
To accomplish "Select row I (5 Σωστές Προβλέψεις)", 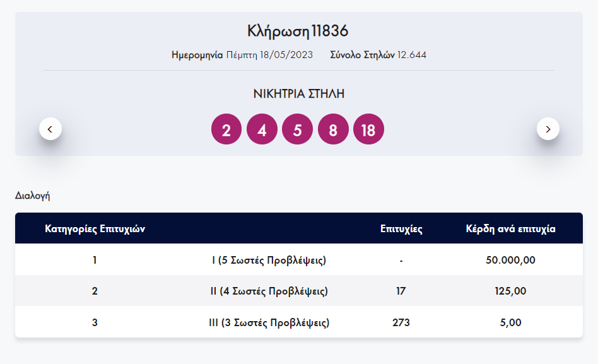I will pyautogui.click(x=269, y=260).
